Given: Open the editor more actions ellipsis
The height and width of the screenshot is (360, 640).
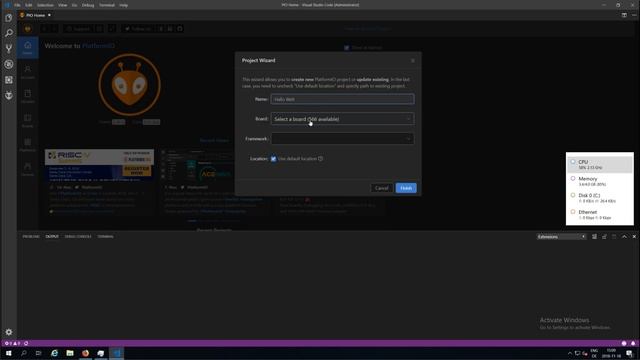Looking at the screenshot, I should pos(634,15).
